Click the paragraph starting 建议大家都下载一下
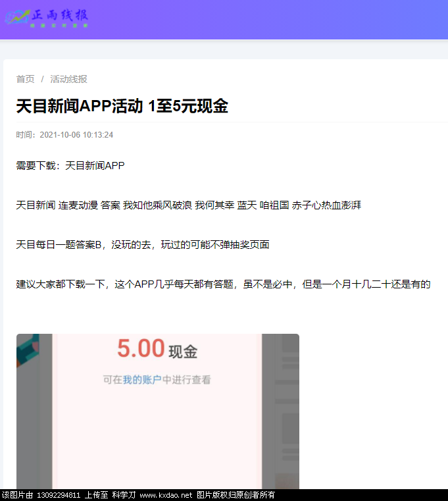This screenshot has width=448, height=501. 223,284
